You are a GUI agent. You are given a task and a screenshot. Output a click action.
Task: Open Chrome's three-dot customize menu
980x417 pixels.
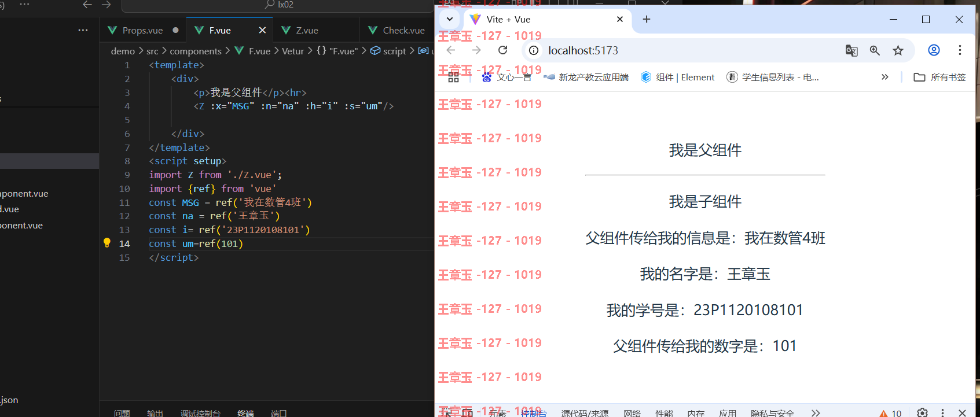point(960,50)
